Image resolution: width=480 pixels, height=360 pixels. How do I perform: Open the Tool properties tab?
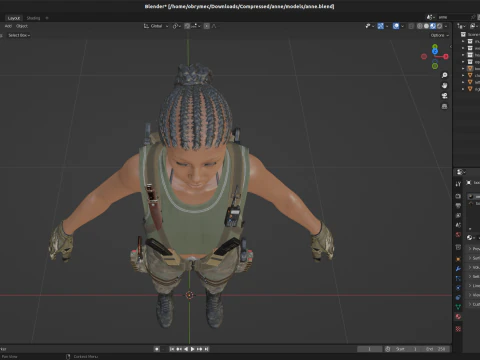[x=458, y=184]
